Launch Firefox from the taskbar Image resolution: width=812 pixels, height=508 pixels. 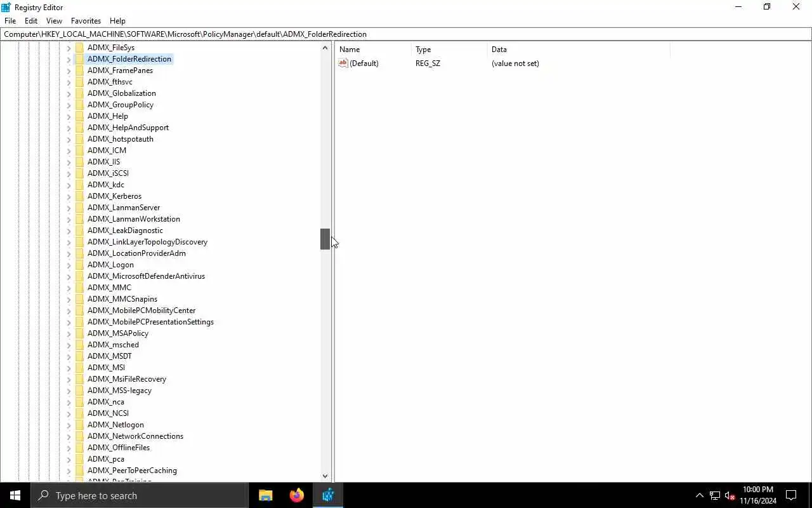coord(296,495)
